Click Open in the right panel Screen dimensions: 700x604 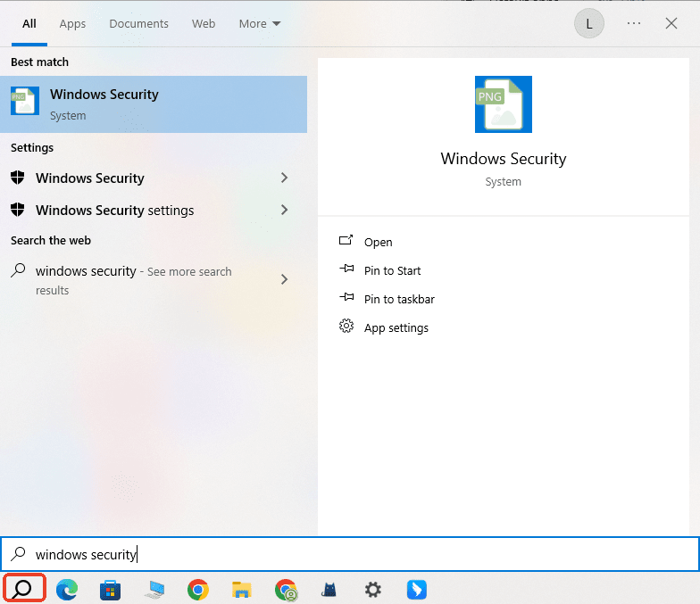click(x=378, y=242)
